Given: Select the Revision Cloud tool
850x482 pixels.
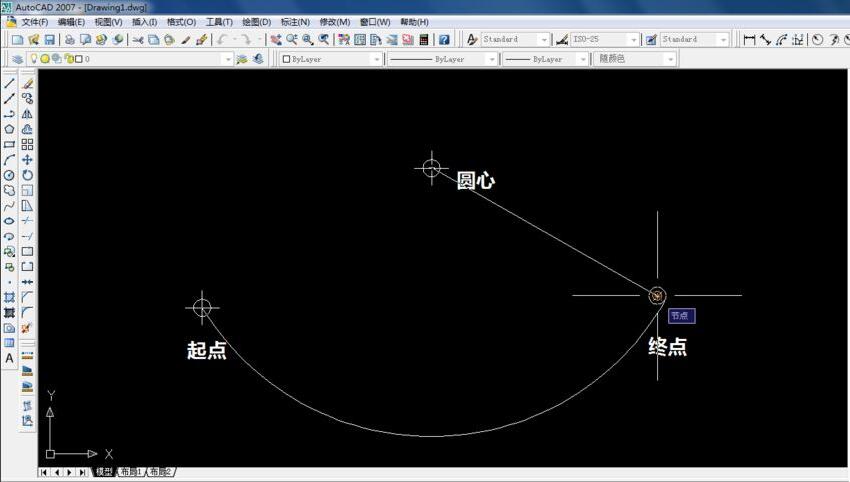Looking at the screenshot, I should (x=9, y=190).
